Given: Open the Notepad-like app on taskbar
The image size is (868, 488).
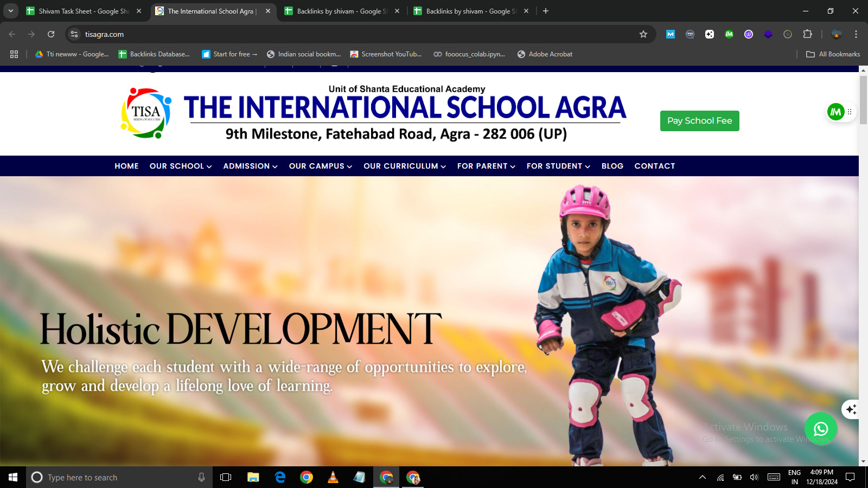Looking at the screenshot, I should click(359, 477).
